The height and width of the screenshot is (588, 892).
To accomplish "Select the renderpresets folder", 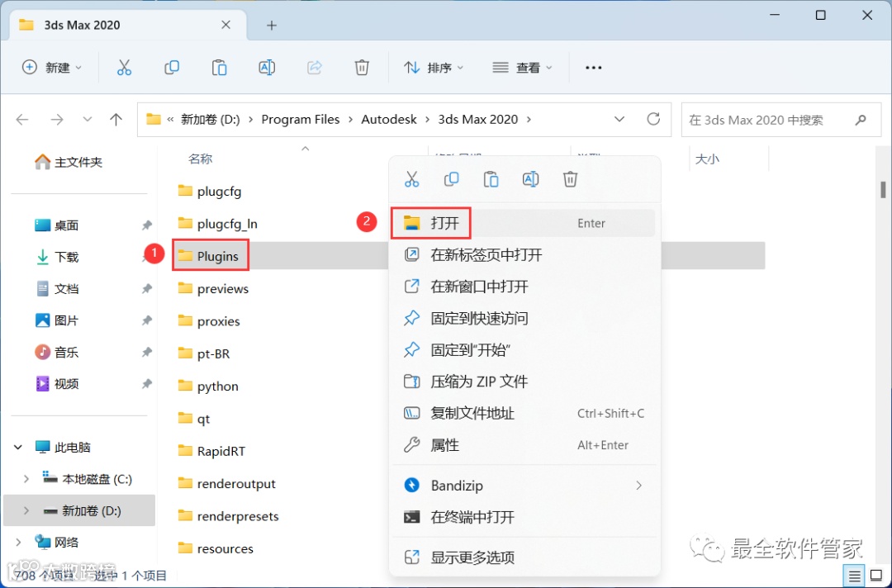I will (228, 516).
